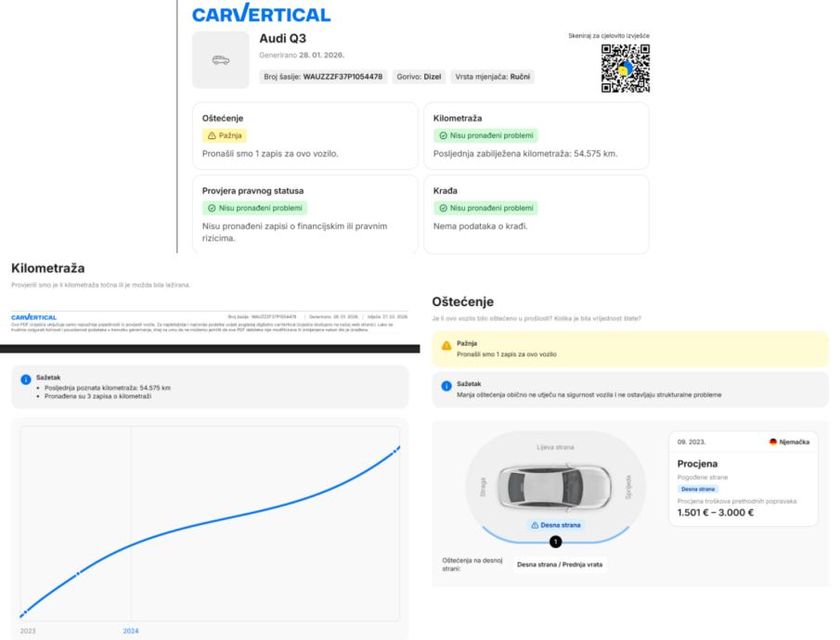Click the 2023 label on the mileage chart
Image resolution: width=840 pixels, height=640 pixels.
tap(28, 631)
